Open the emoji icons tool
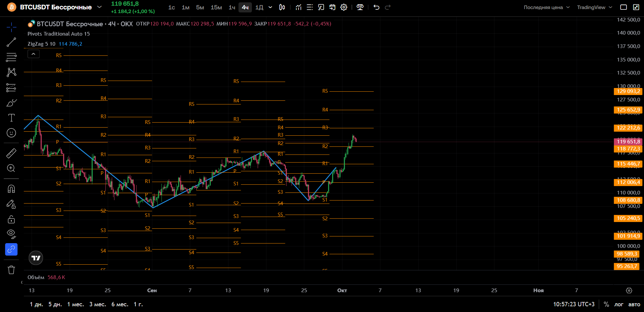The height and width of the screenshot is (312, 644). click(11, 133)
